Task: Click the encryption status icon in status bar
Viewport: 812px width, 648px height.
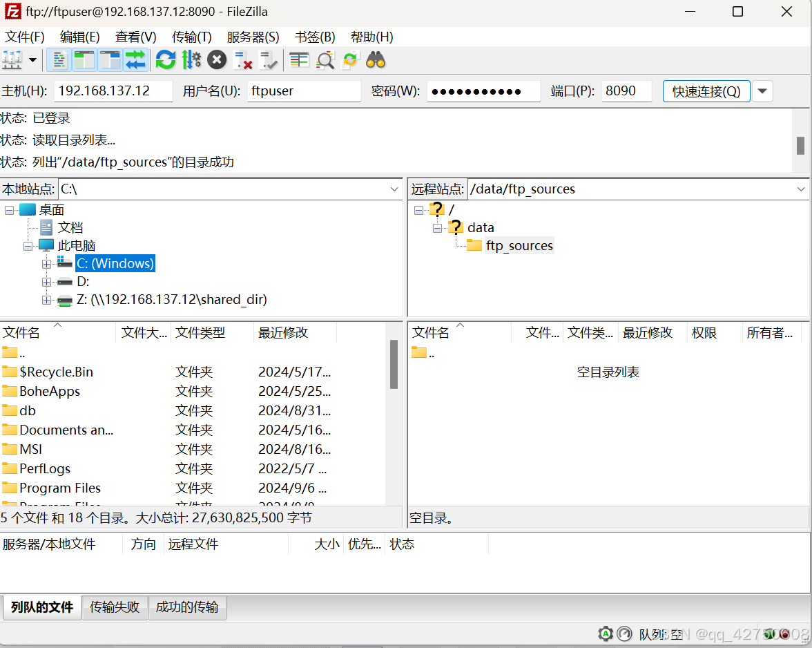Action: click(x=606, y=634)
